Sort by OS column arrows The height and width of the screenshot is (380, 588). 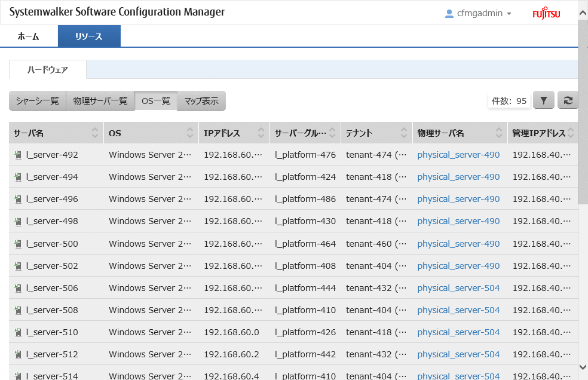(x=190, y=133)
